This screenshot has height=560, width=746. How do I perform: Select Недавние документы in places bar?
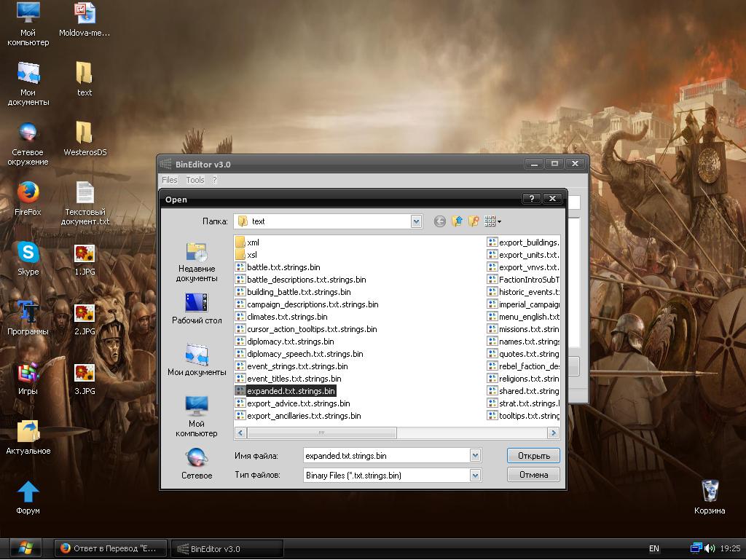[196, 262]
